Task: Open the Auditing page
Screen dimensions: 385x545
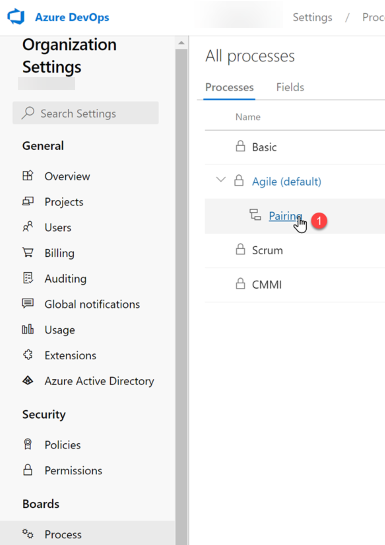Action: click(65, 279)
